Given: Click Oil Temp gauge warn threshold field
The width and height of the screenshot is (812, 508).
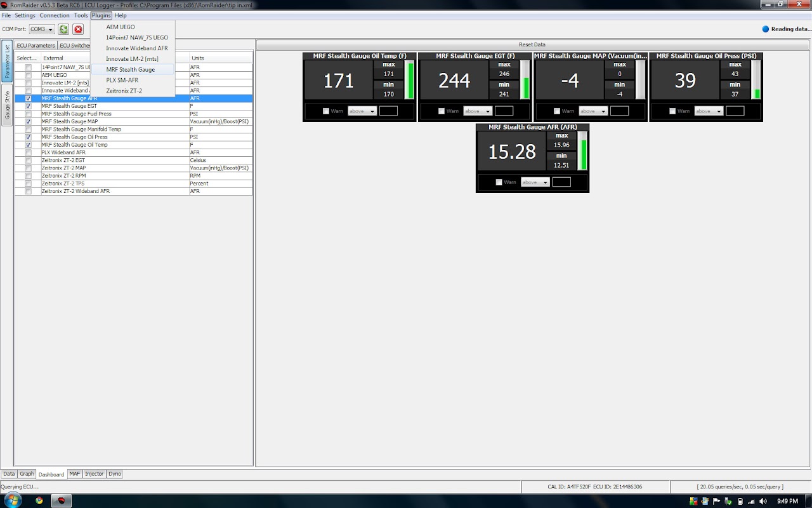Looking at the screenshot, I should point(388,111).
